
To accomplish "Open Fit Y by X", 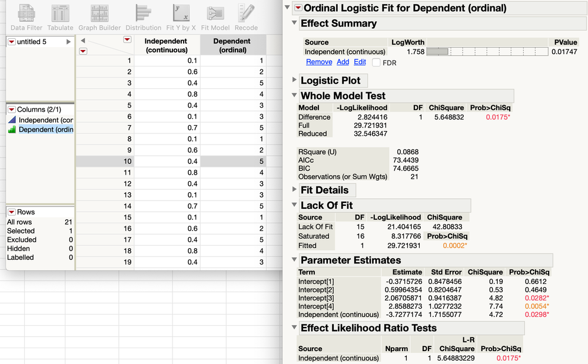I will (x=181, y=18).
